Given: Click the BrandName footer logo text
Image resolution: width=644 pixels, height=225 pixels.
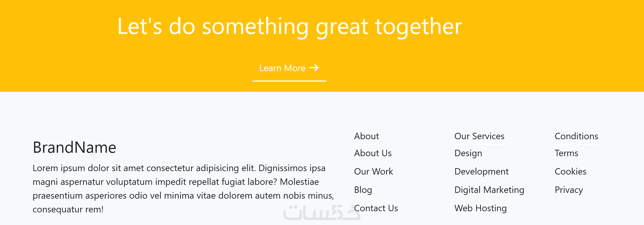Looking at the screenshot, I should click(x=74, y=147).
